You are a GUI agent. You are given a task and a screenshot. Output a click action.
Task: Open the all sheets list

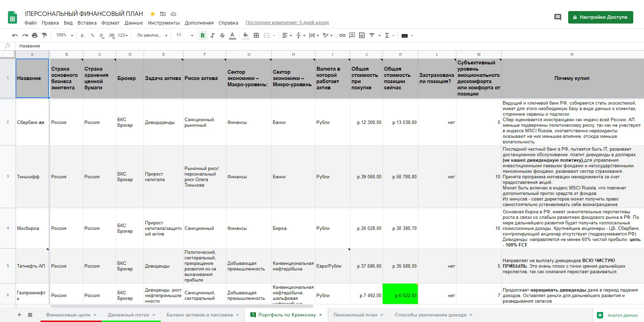30,315
